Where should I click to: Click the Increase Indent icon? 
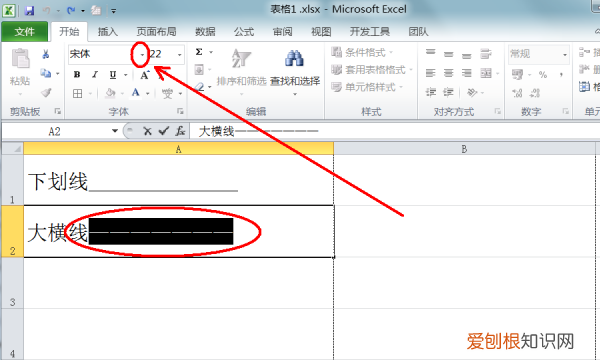(x=448, y=92)
